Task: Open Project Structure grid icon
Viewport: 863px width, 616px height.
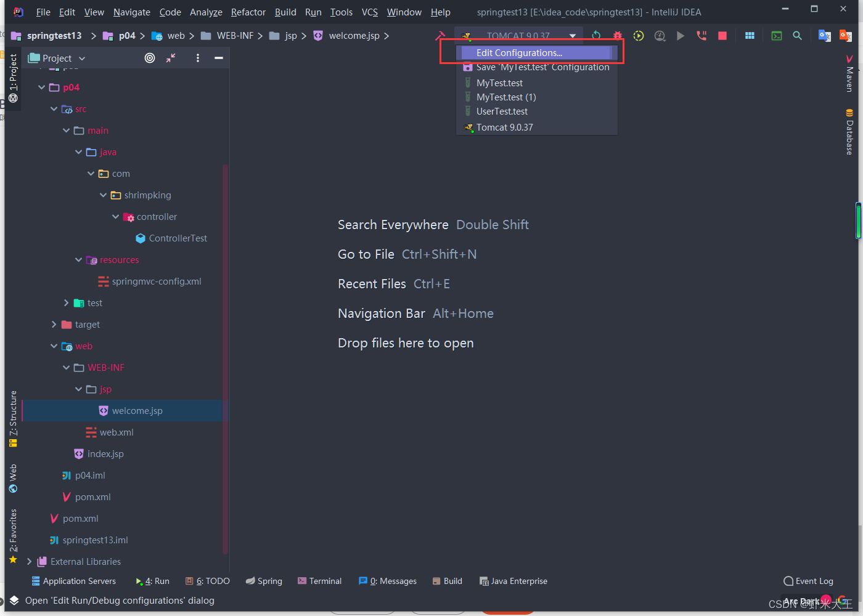Action: pos(750,36)
